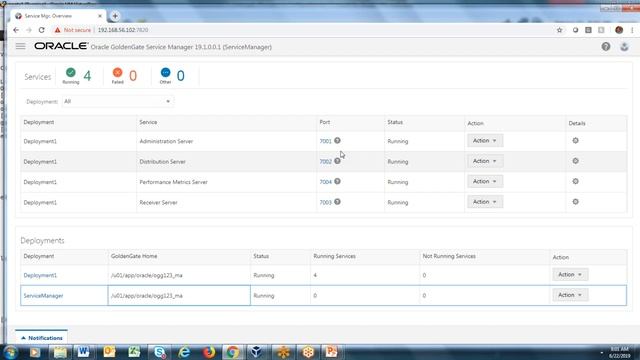Bookmark this page with the star icon
Image resolution: width=640 pixels, height=360 pixels.
point(560,30)
